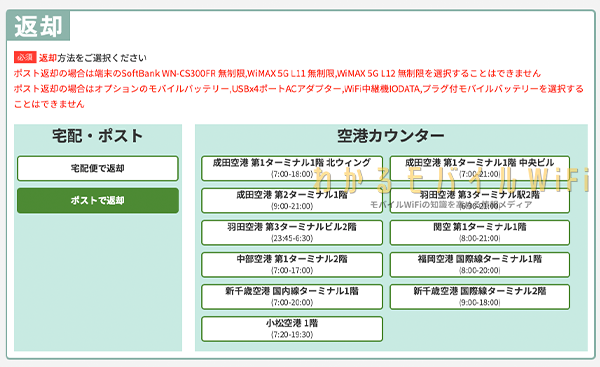This screenshot has height=367, width=600.
Task: Choose 新千歳空港 国内線ターミナル1階 counter
Action: click(x=292, y=297)
